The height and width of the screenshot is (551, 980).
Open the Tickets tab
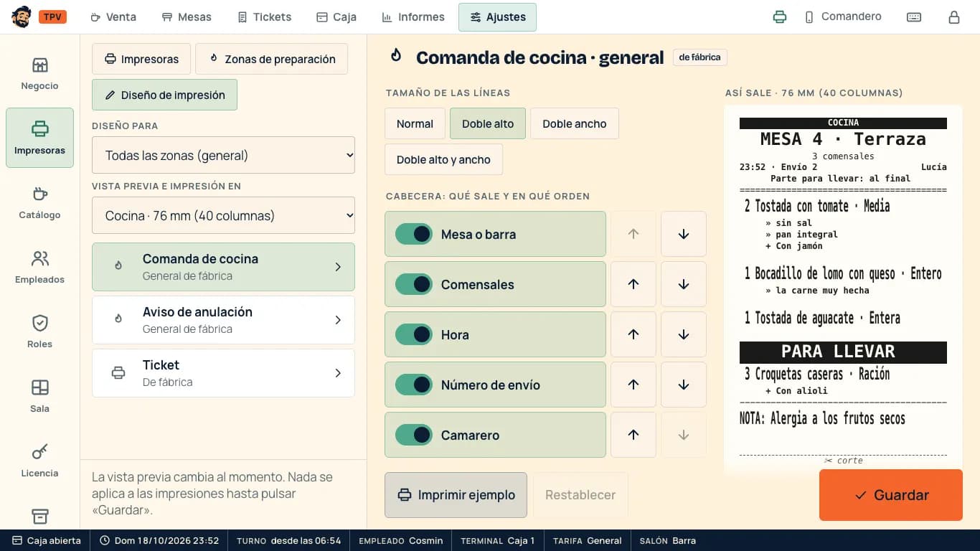(x=265, y=17)
